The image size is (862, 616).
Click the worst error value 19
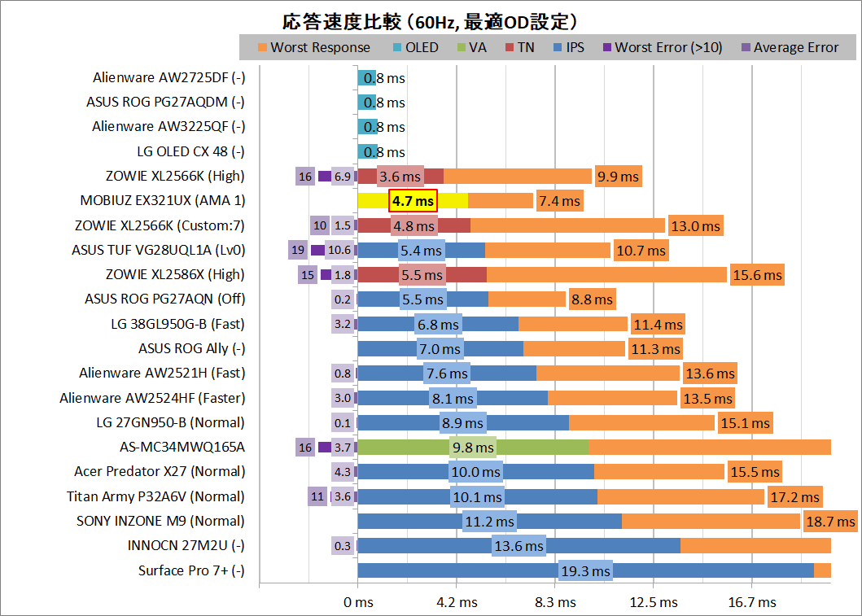pyautogui.click(x=298, y=250)
